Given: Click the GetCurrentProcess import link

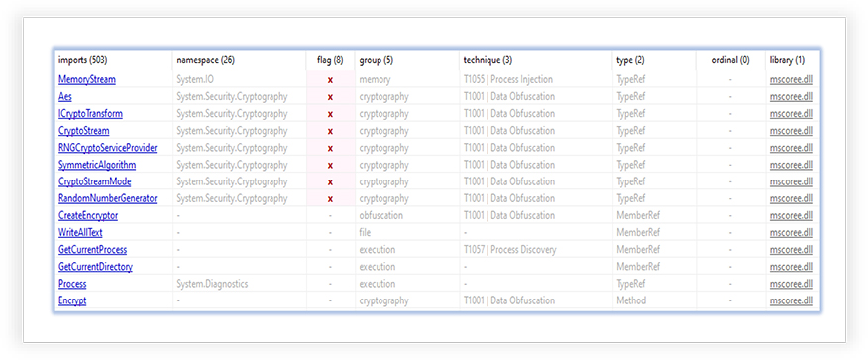Looking at the screenshot, I should pyautogui.click(x=92, y=250).
